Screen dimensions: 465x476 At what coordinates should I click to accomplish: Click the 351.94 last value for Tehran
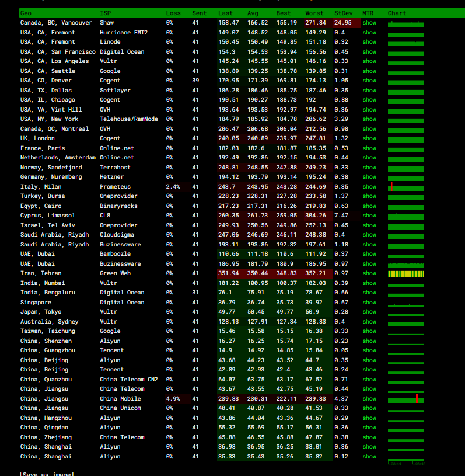[x=228, y=273]
